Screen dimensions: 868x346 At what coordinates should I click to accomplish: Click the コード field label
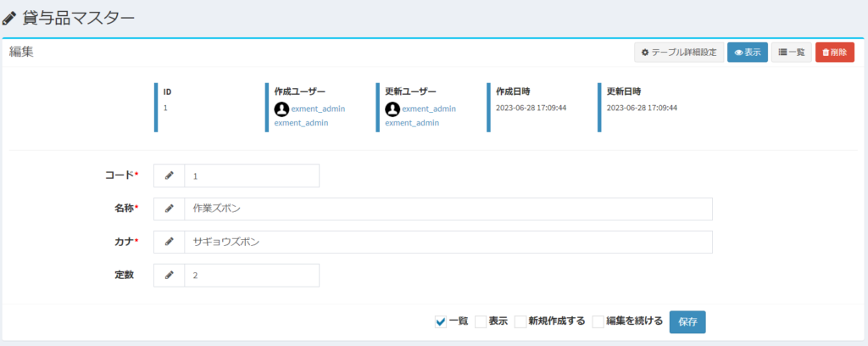tap(120, 175)
